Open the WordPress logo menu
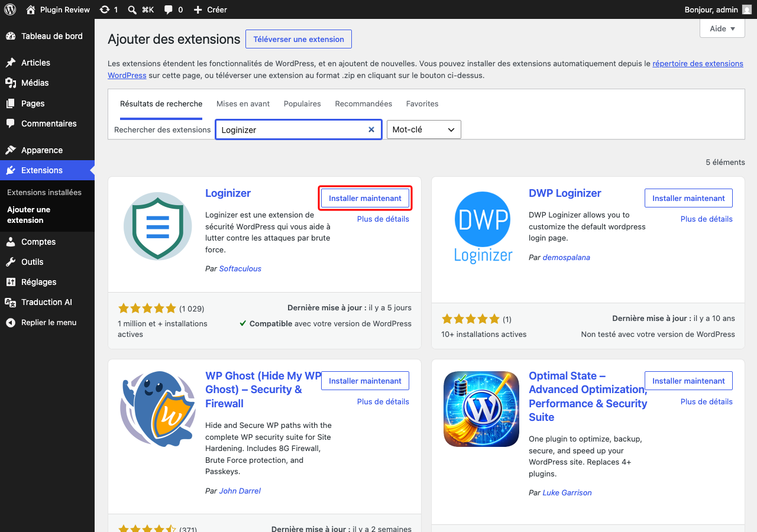757x532 pixels. click(x=10, y=9)
